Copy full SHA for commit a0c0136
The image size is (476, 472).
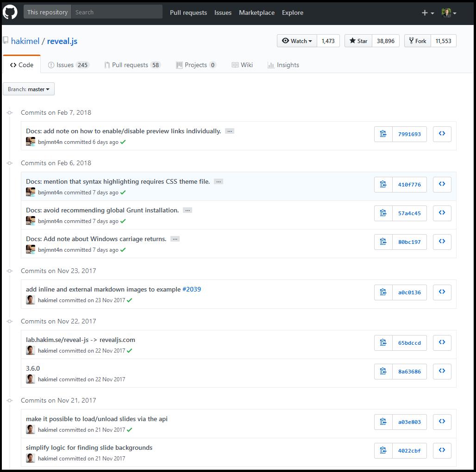coord(383,292)
